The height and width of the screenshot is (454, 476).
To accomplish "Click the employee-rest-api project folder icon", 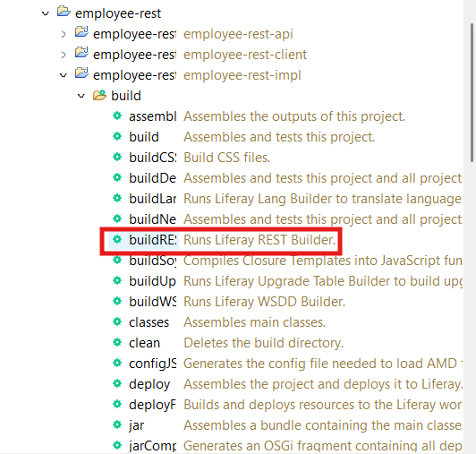I will (81, 32).
